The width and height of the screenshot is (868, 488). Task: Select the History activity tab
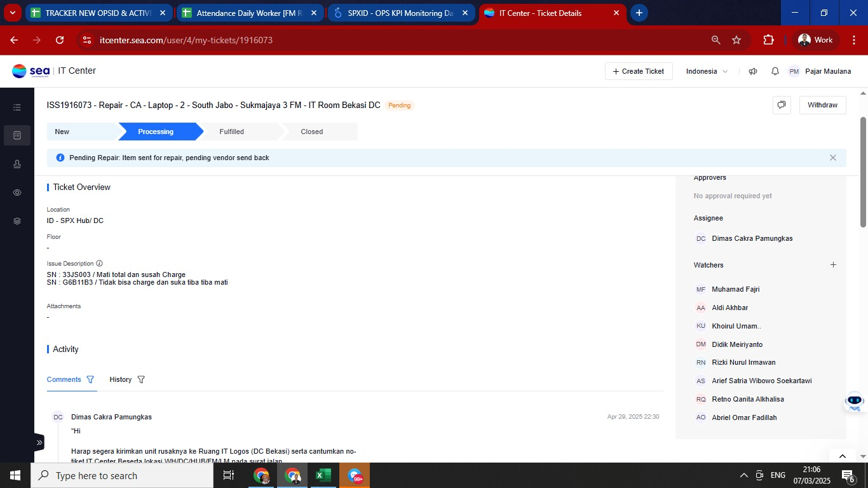(120, 379)
